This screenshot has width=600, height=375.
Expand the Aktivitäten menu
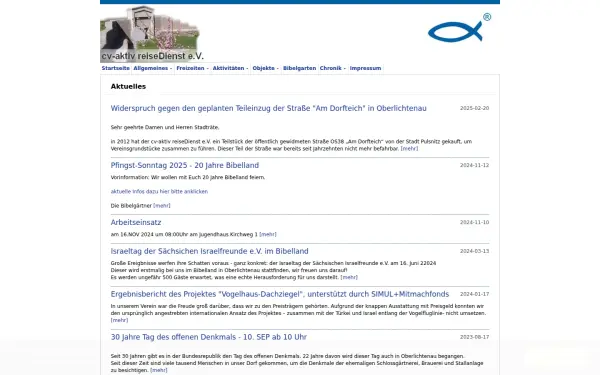(230, 68)
